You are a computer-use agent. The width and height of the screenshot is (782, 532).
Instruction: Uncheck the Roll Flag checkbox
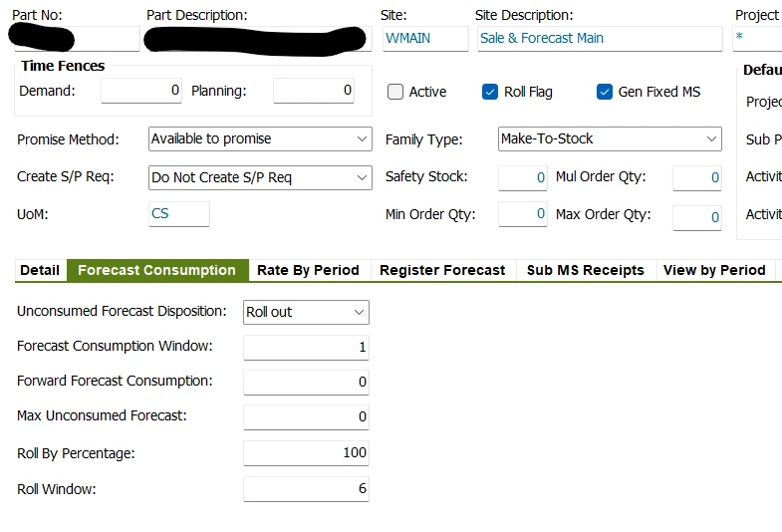(490, 92)
